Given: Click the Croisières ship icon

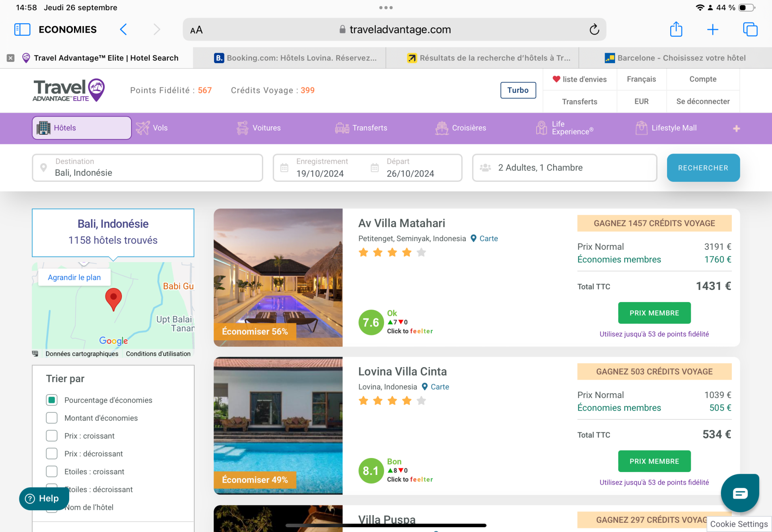Looking at the screenshot, I should click(x=442, y=128).
